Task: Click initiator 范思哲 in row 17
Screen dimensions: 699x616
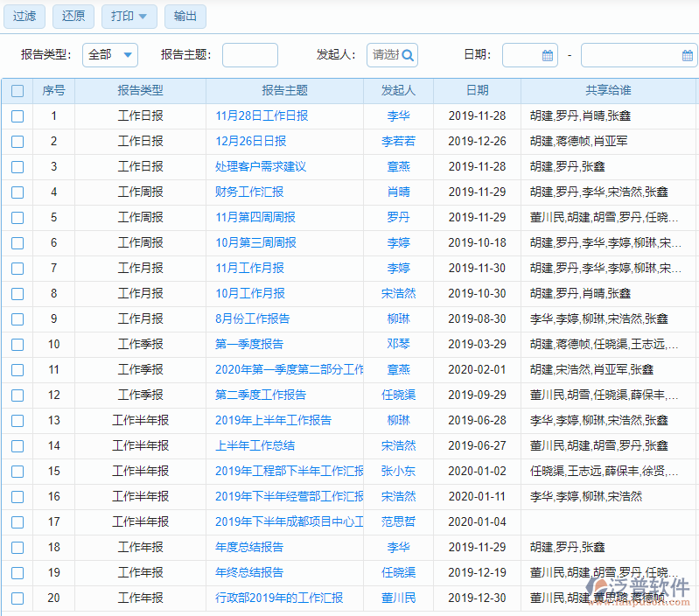Action: click(398, 522)
